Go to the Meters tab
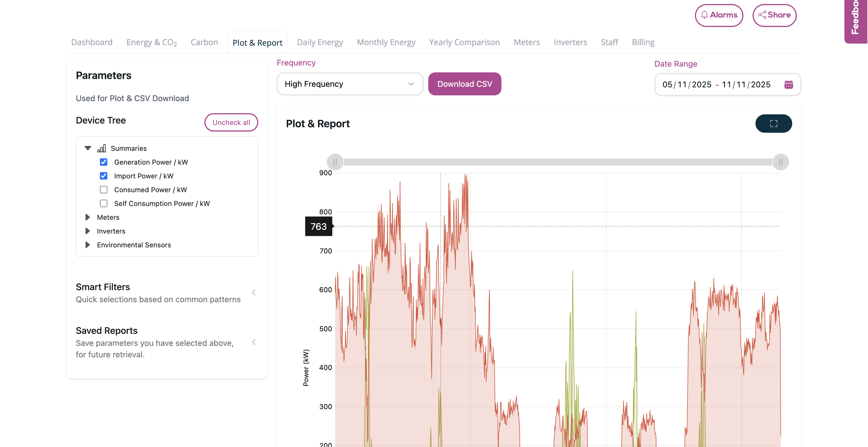This screenshot has width=868, height=447. tap(527, 42)
